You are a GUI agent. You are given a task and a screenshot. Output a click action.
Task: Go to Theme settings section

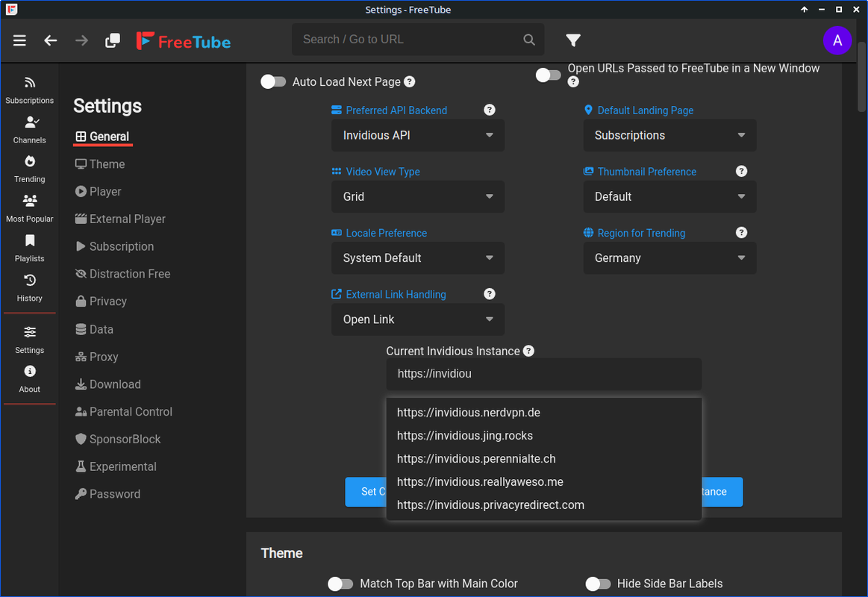click(x=100, y=164)
